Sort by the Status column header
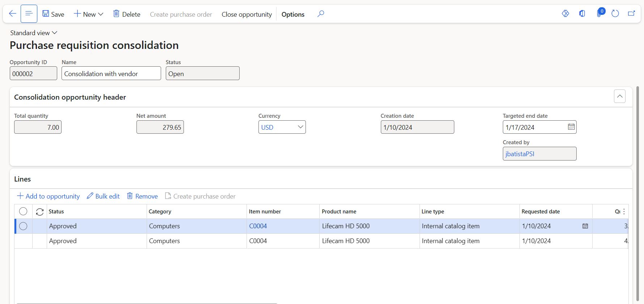 56,212
